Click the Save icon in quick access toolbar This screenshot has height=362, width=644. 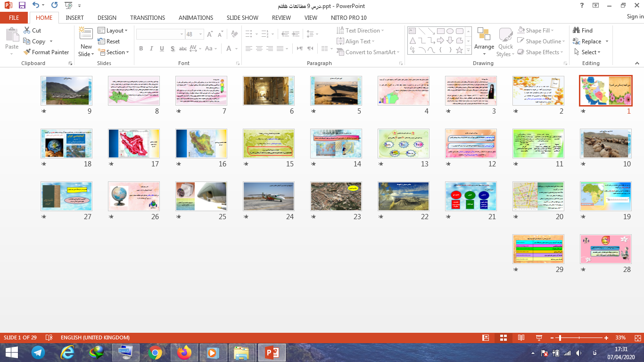[x=22, y=6]
